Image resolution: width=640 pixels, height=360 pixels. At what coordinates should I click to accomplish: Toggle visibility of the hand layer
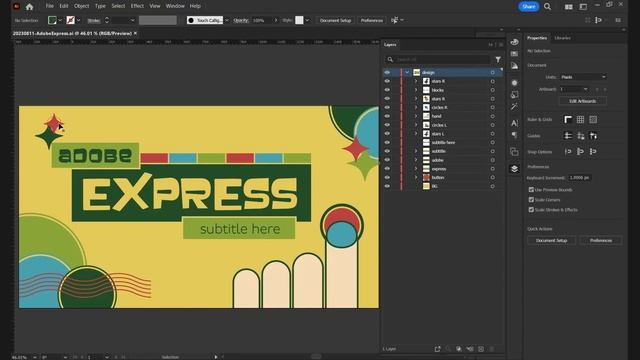387,116
